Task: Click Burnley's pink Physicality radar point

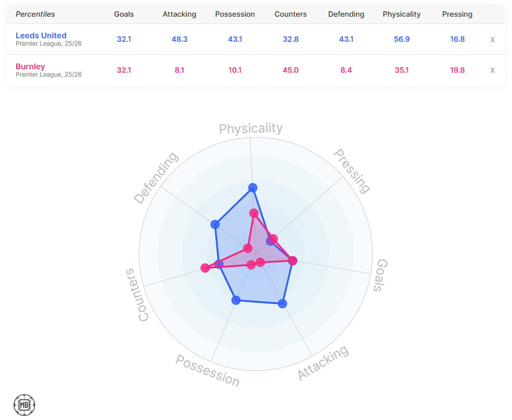Action: pos(254,213)
